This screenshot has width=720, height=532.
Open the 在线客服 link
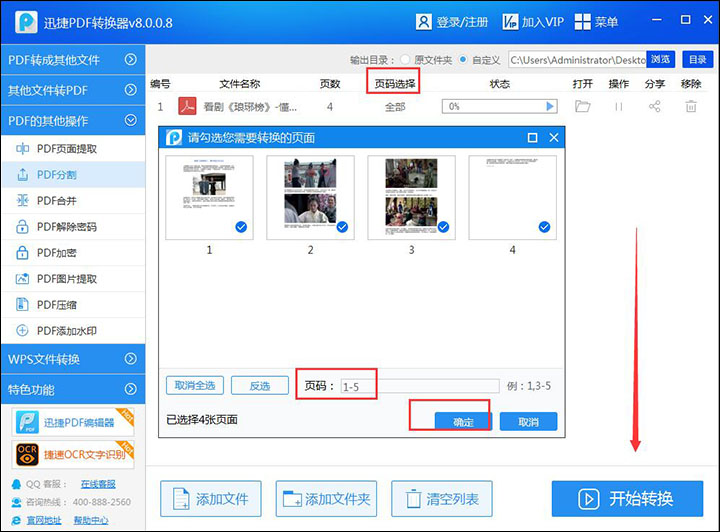(98, 484)
